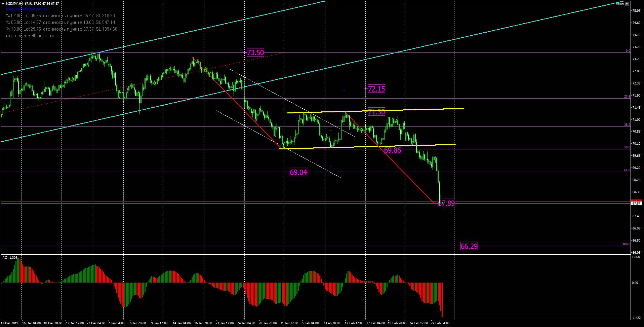644x327 pixels.
Task: Click the 75.05 value on price scale
Action: 636,11
